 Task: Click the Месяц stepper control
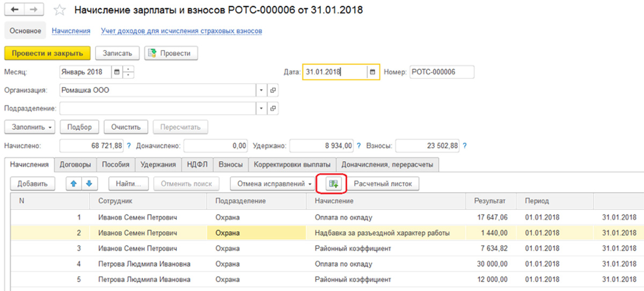pyautogui.click(x=129, y=72)
